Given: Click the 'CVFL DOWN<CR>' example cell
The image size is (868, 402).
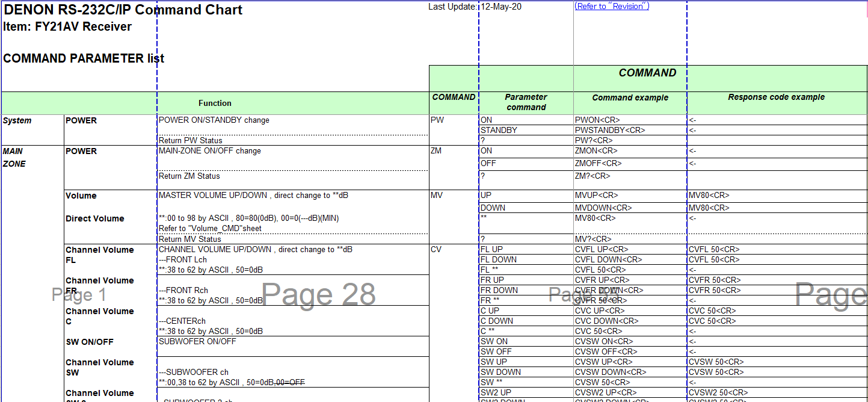Looking at the screenshot, I should 630,259.
